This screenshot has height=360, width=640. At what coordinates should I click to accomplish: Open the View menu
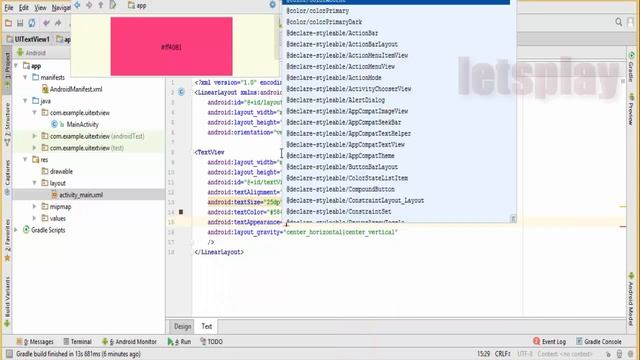(40, 7)
